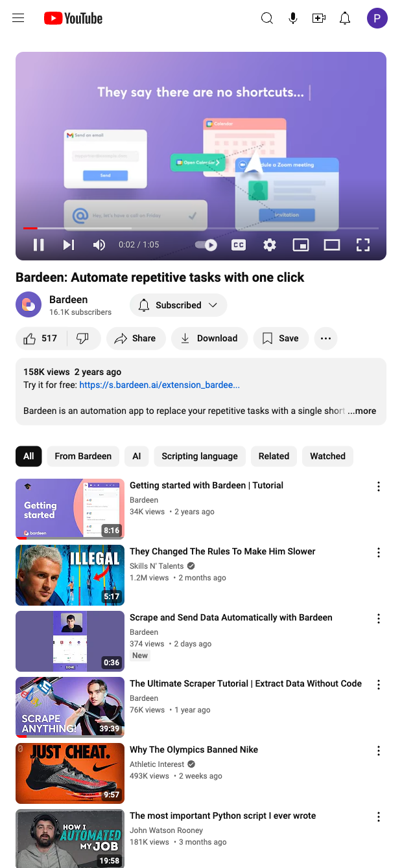Expand the Subscribed notification dropdown
402x868 pixels.
pyautogui.click(x=178, y=305)
